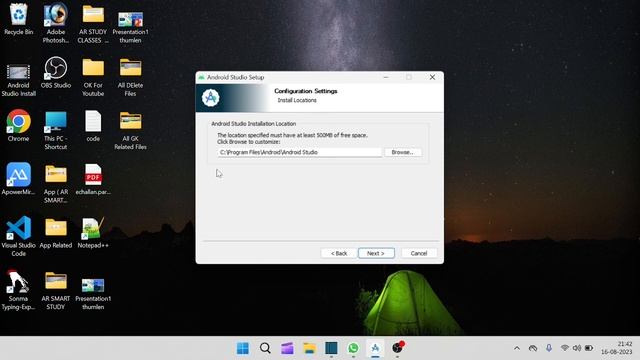
Task: Open the purple clapperboard taskbar app
Action: (287, 348)
